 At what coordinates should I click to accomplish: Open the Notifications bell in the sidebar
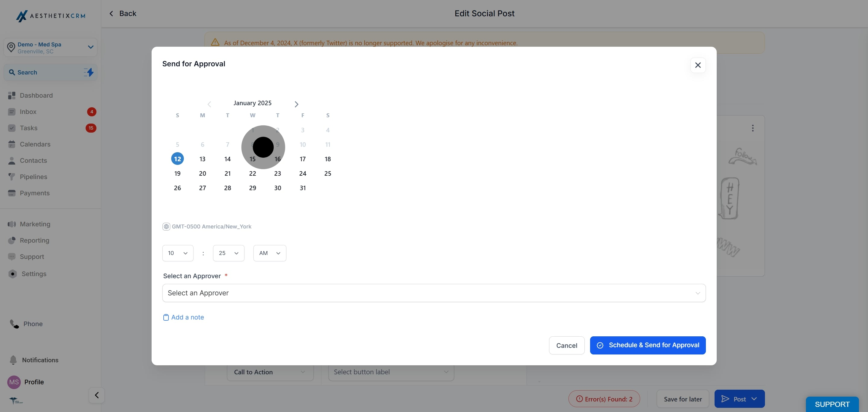[x=14, y=360]
